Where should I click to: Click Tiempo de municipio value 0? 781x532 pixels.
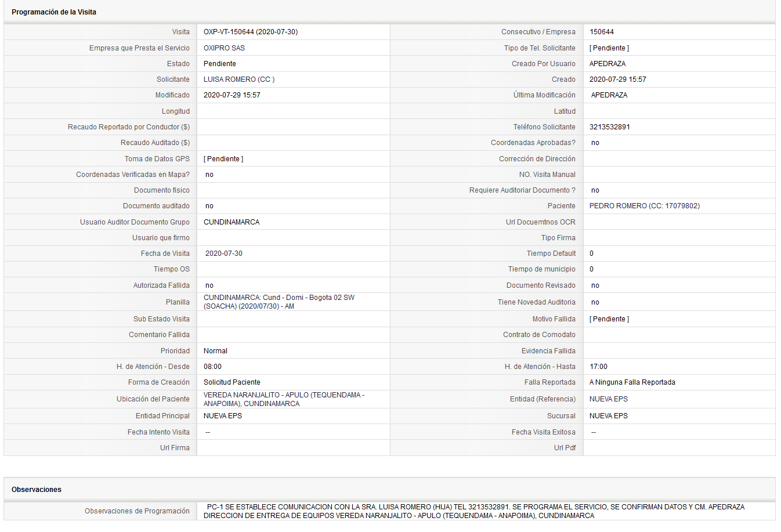tap(592, 269)
